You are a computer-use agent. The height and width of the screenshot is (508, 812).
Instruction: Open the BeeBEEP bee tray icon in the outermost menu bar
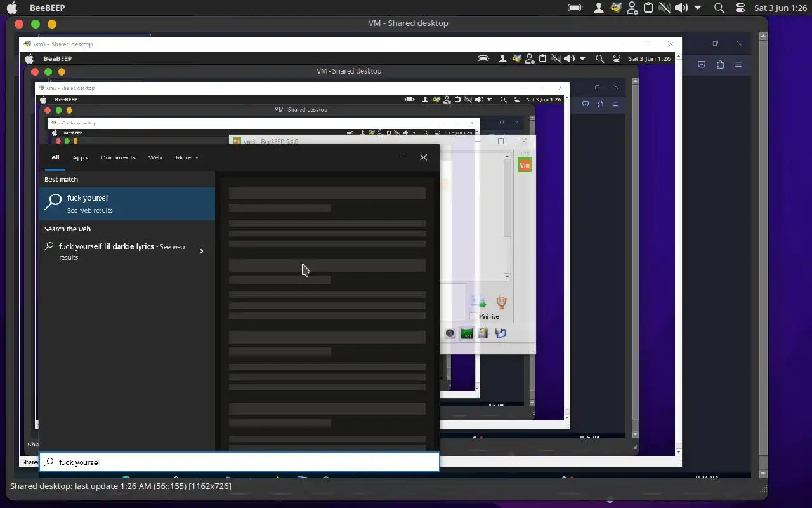(x=615, y=8)
